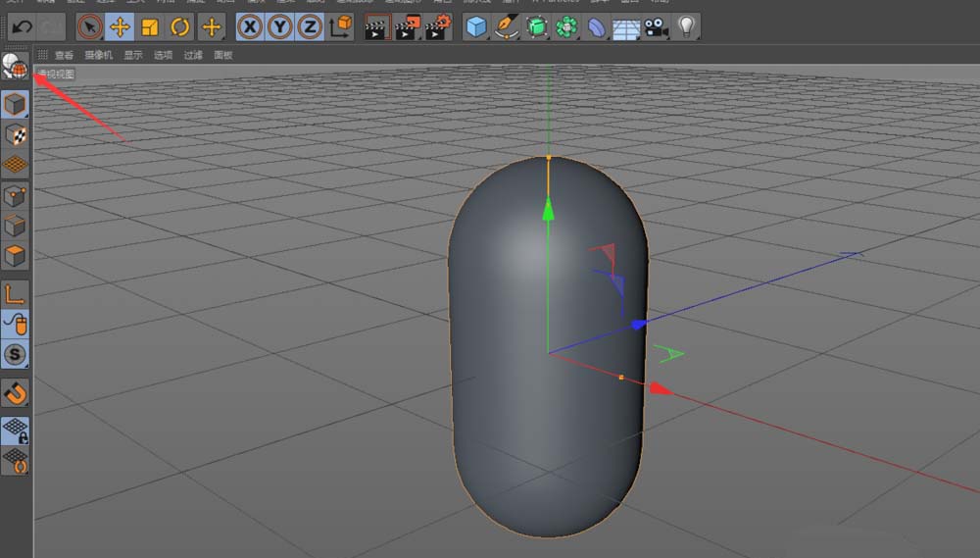This screenshot has height=558, width=980.
Task: Select the Rotate tool
Action: [180, 26]
